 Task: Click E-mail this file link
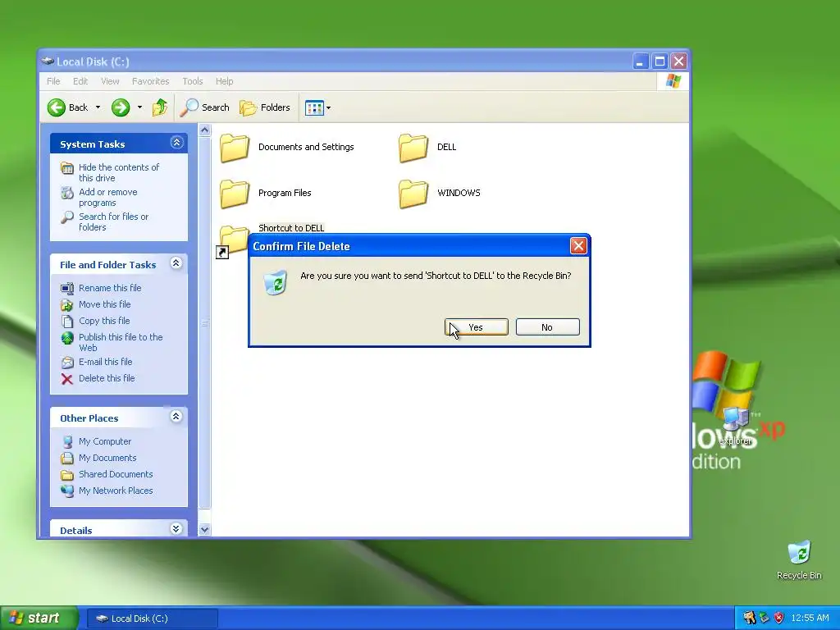106,362
